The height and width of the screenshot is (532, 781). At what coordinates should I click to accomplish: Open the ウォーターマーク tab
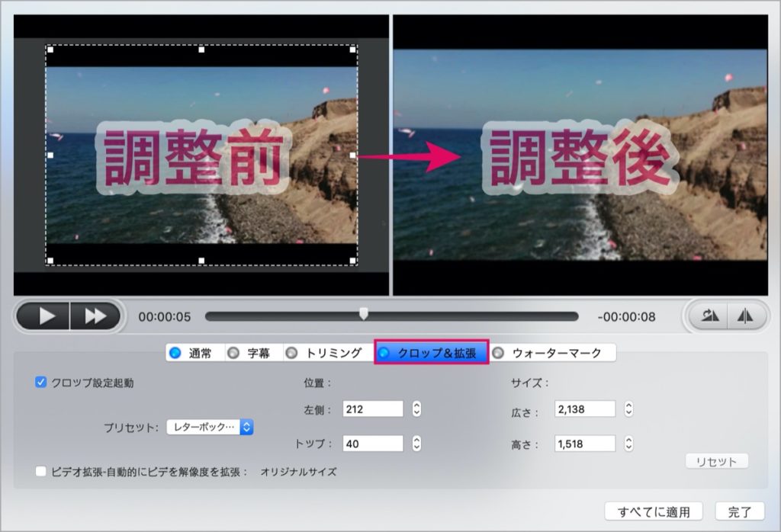(552, 353)
